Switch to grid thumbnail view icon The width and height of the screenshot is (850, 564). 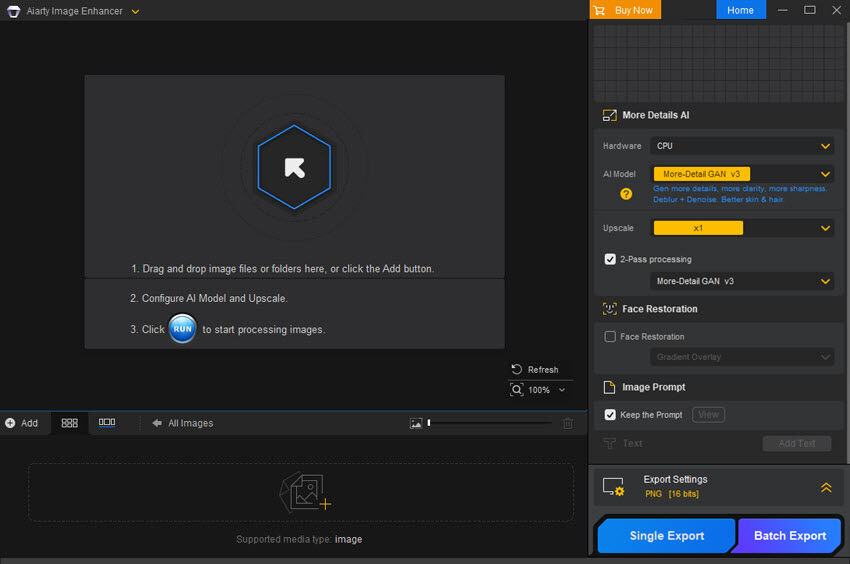(x=69, y=423)
